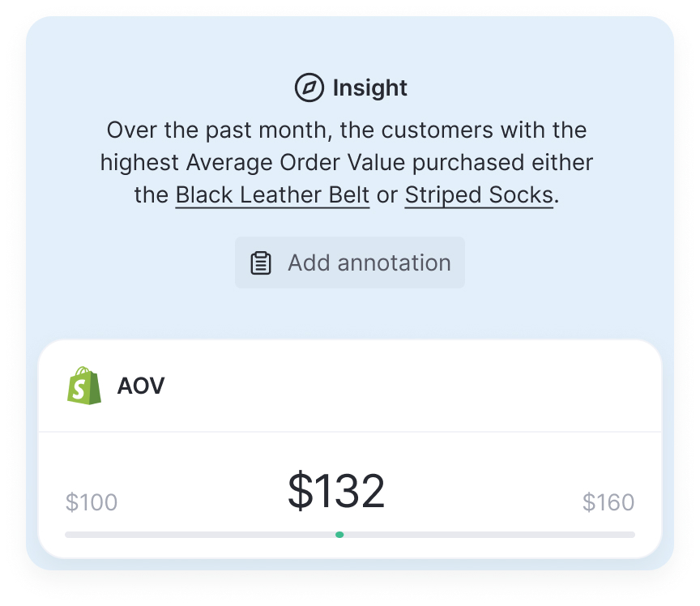This screenshot has width=700, height=606.
Task: Click the $132 average order value
Action: (x=336, y=492)
